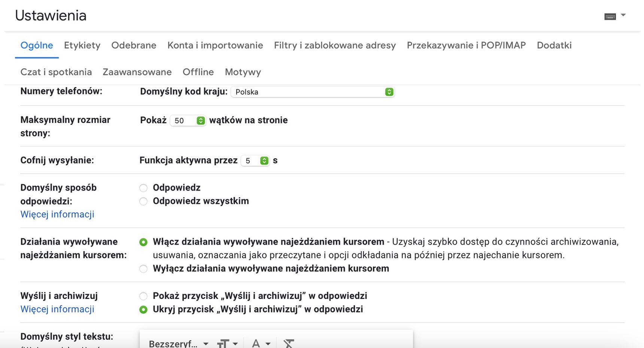Select Odpowiedz wszystkim radio button
The height and width of the screenshot is (348, 644).
click(143, 201)
